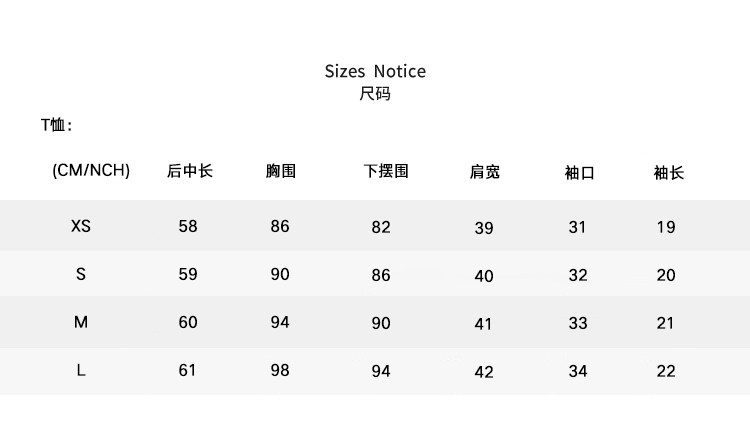Click the L size row label
The image size is (750, 439).
tap(81, 370)
